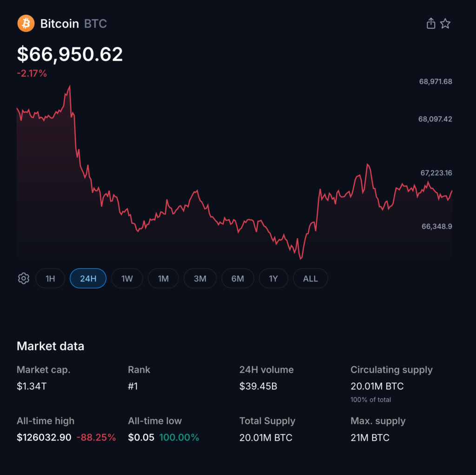Select 3M timeframe button
Image resolution: width=476 pixels, height=475 pixels.
pos(200,279)
